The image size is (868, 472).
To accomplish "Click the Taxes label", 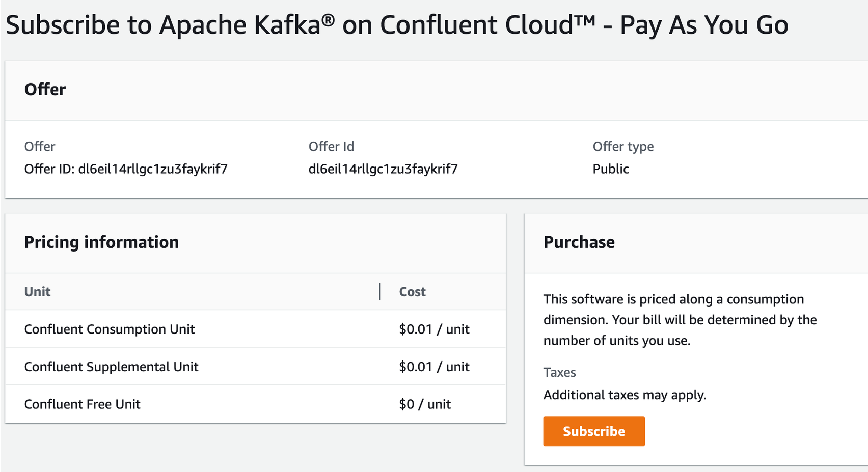I will tap(559, 372).
